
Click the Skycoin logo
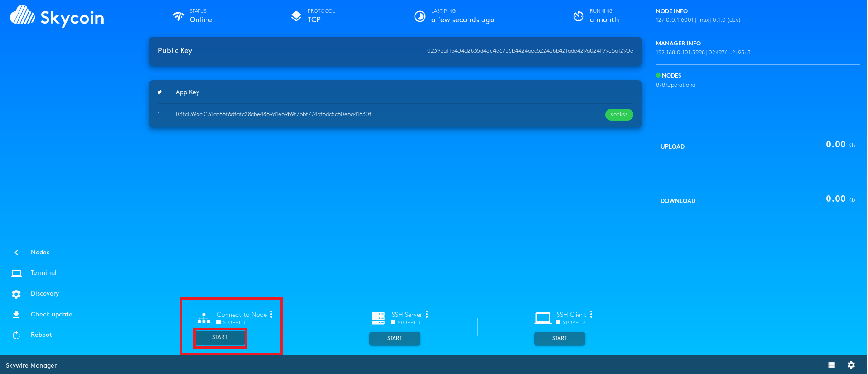coord(57,16)
